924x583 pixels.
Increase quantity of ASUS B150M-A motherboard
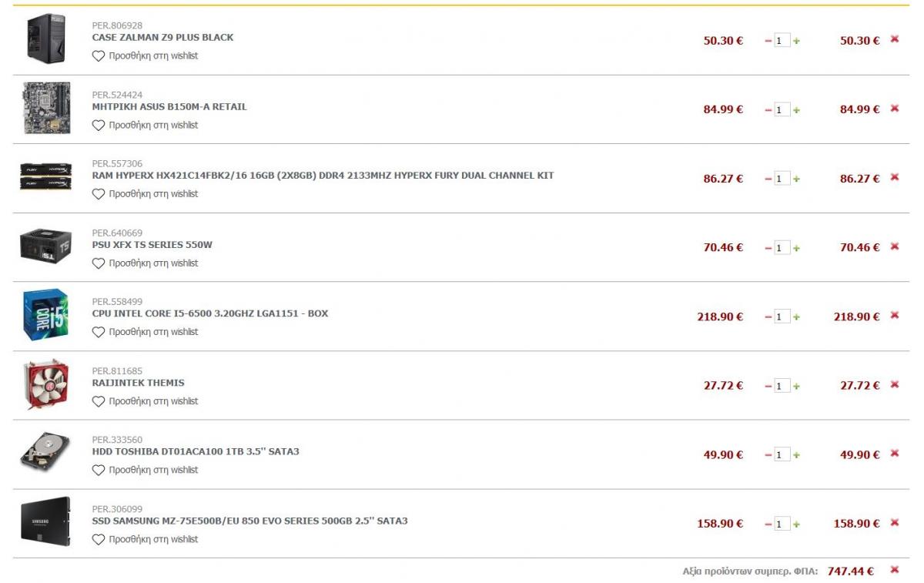[x=796, y=110]
